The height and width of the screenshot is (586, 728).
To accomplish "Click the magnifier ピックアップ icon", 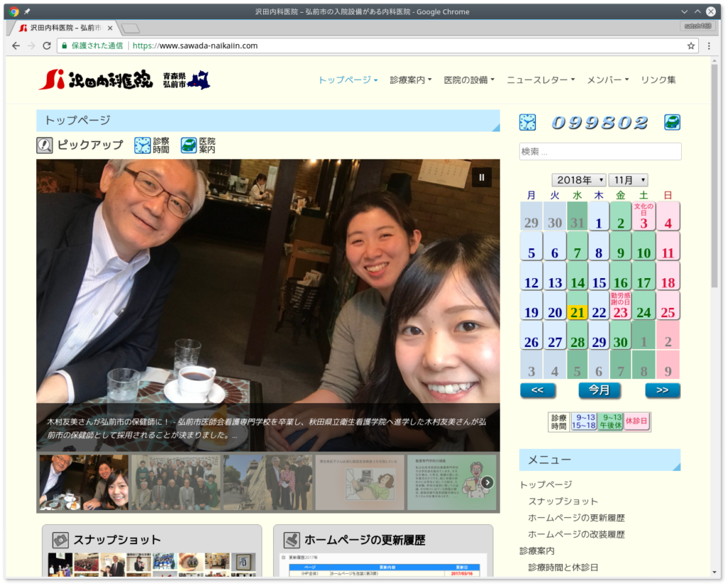I will click(x=45, y=145).
